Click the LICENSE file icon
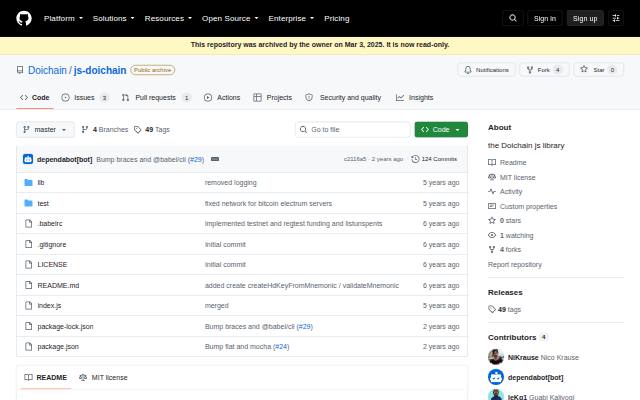Image resolution: width=640 pixels, height=400 pixels. point(28,264)
